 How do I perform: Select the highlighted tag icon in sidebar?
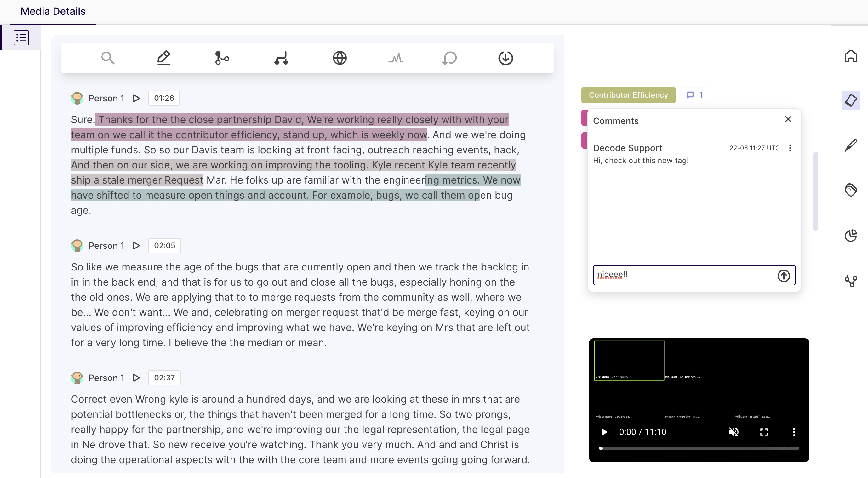(x=850, y=100)
